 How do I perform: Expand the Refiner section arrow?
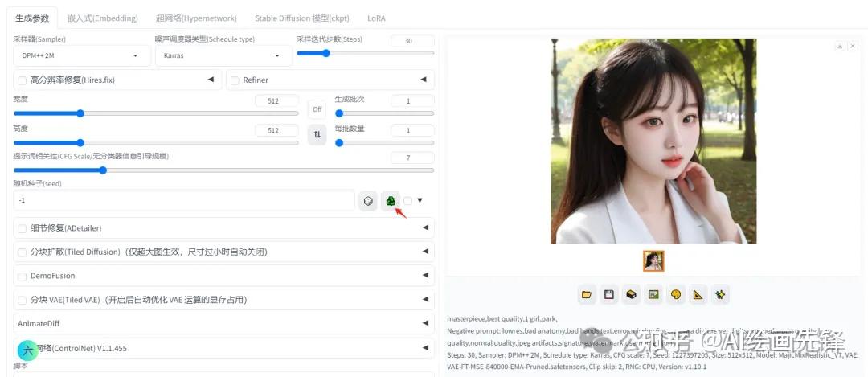(x=424, y=80)
